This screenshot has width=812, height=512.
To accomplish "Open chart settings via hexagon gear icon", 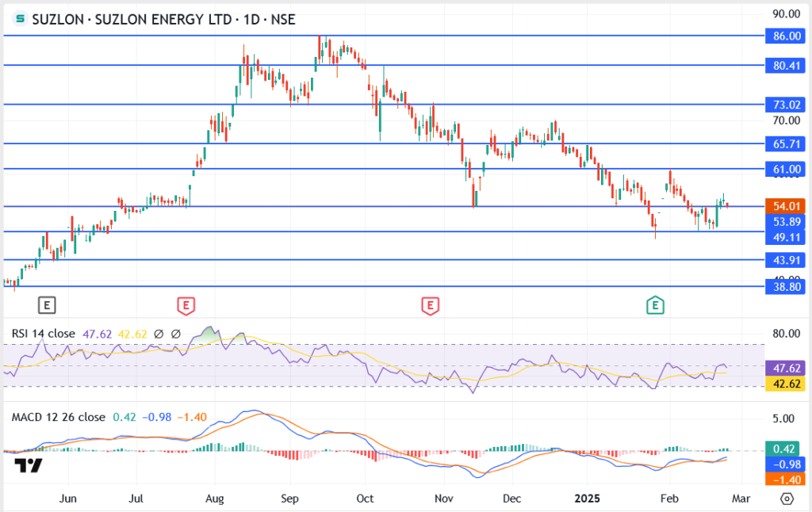I will click(787, 499).
